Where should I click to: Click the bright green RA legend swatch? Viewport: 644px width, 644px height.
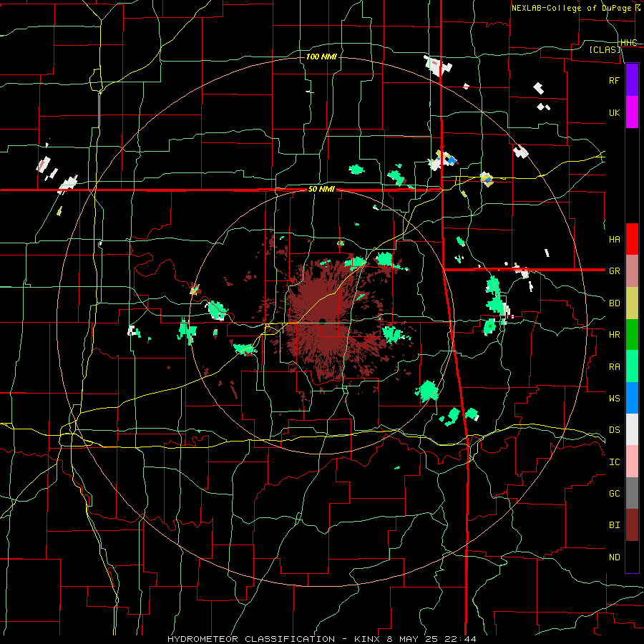point(632,366)
